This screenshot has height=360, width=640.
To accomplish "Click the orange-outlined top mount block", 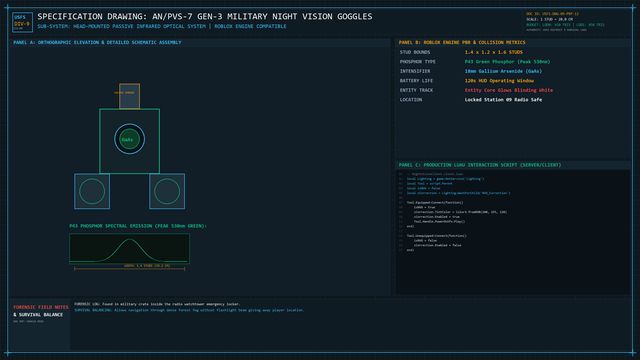I will click(x=129, y=96).
